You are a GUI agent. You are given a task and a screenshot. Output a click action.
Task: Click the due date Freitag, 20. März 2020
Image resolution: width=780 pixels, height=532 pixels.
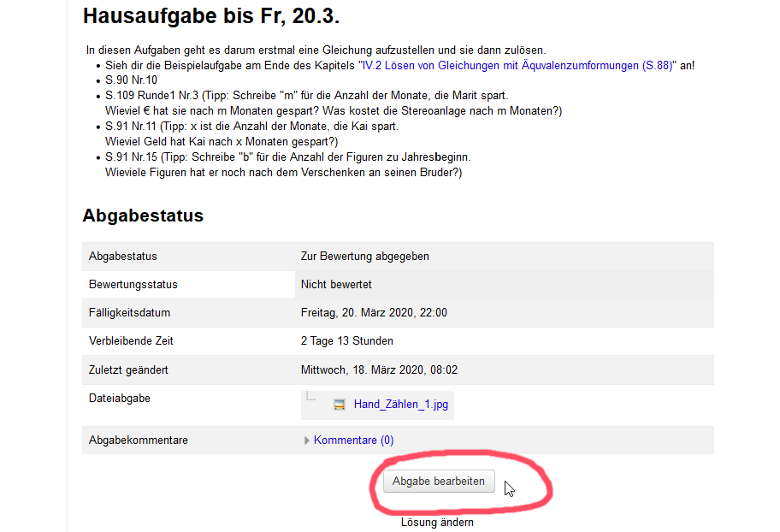374,313
